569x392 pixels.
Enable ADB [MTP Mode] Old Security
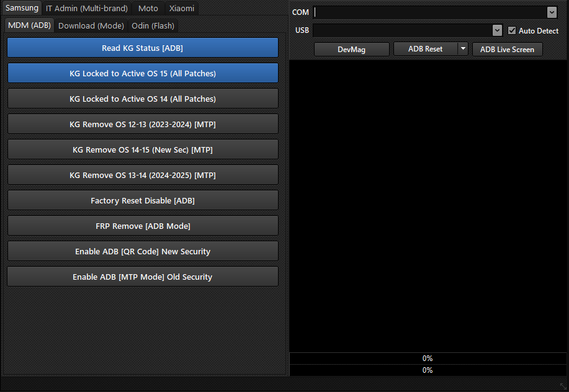[x=143, y=277]
